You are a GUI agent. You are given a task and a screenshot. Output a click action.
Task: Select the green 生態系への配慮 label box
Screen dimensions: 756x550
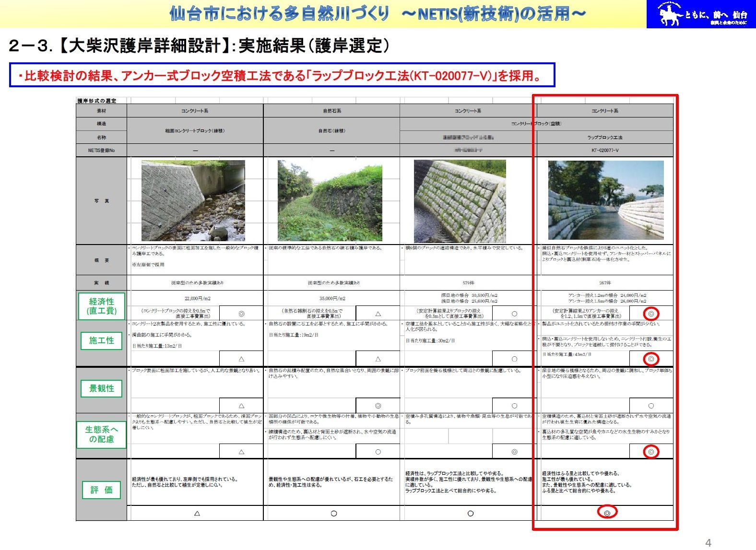click(102, 434)
